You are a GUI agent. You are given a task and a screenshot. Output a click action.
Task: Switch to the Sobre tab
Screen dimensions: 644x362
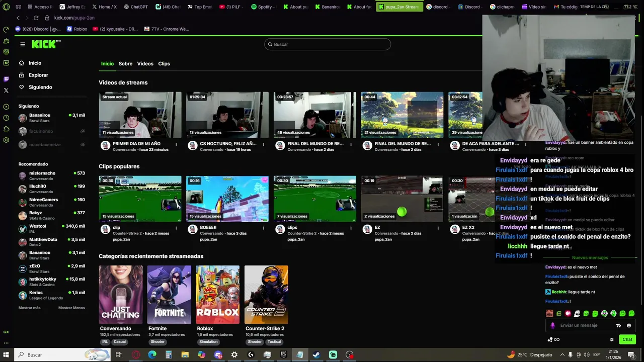pyautogui.click(x=125, y=64)
